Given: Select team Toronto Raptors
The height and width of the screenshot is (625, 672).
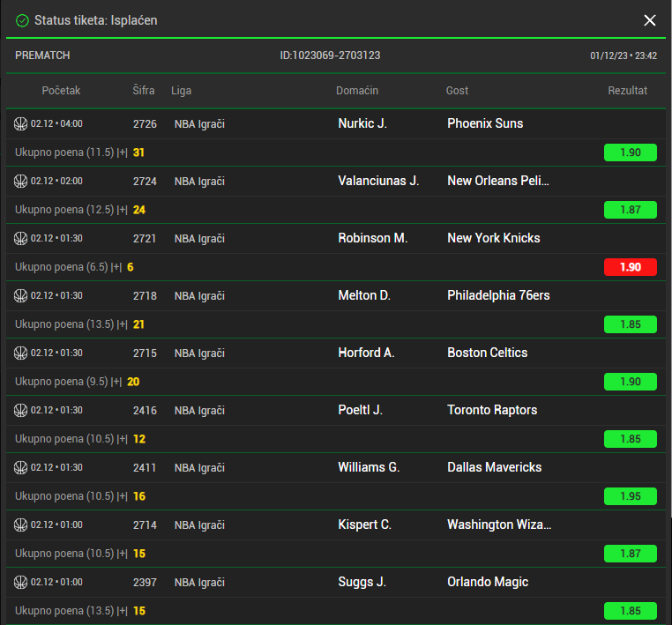Looking at the screenshot, I should tap(492, 410).
